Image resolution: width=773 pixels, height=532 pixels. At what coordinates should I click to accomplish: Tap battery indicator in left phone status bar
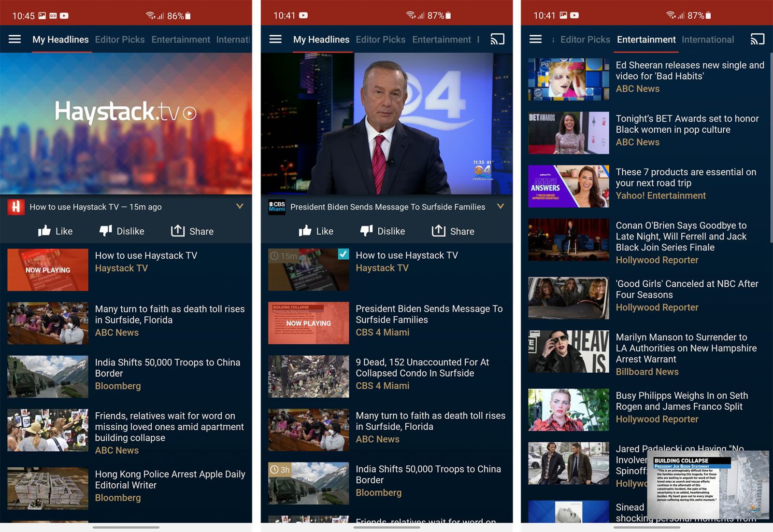click(x=188, y=16)
